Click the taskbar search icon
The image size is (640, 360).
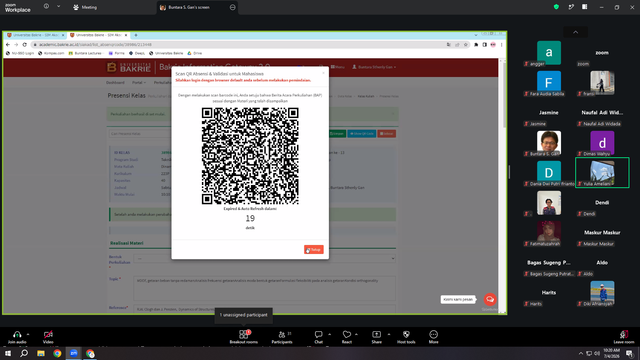[24, 353]
